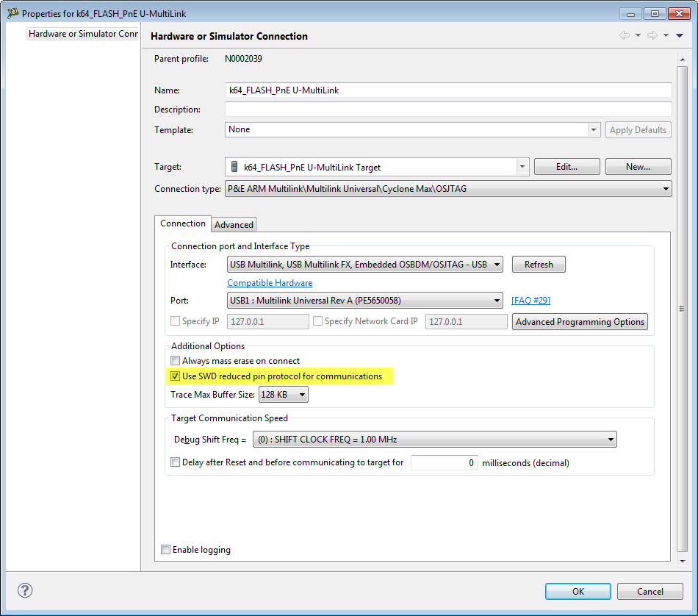Viewport: 698px width, 616px height.
Task: Expand the Debug Shift Freq dropdown
Action: [x=611, y=440]
